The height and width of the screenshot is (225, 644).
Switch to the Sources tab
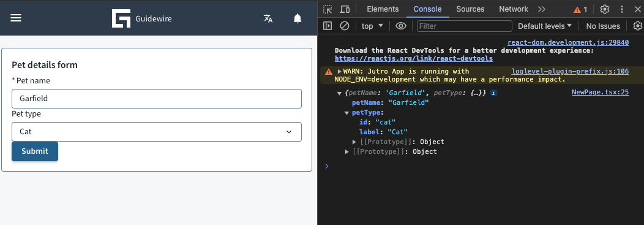click(x=470, y=9)
